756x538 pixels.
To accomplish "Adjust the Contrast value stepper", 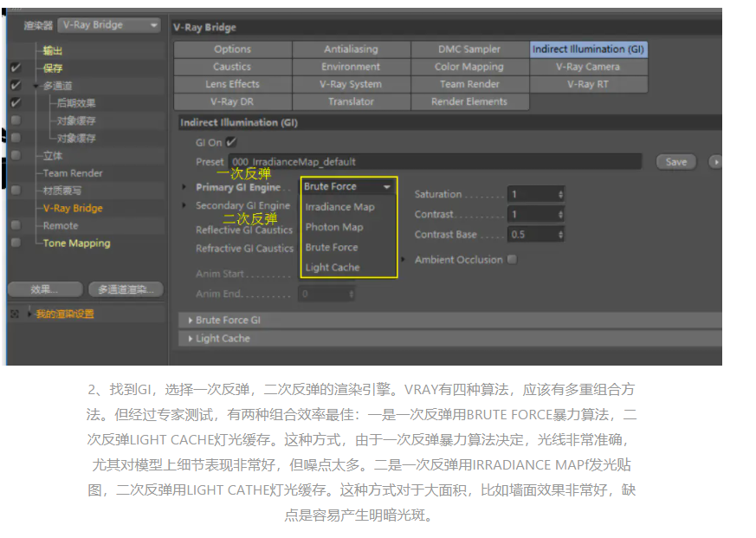I will (x=560, y=214).
